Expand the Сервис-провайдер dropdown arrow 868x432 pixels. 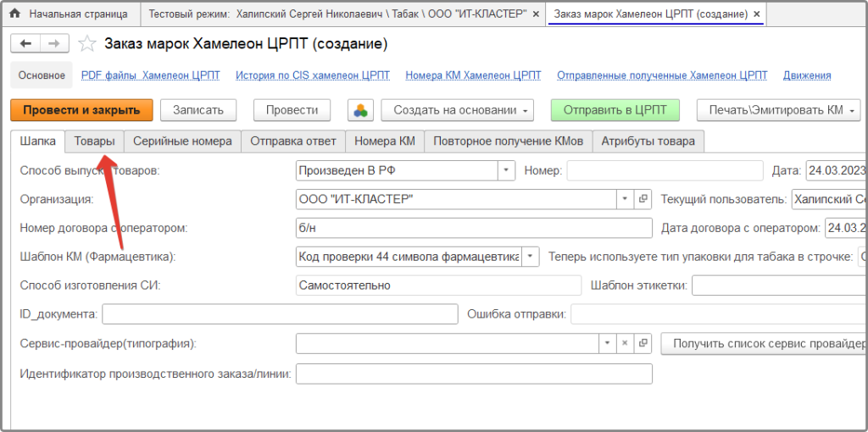(607, 343)
